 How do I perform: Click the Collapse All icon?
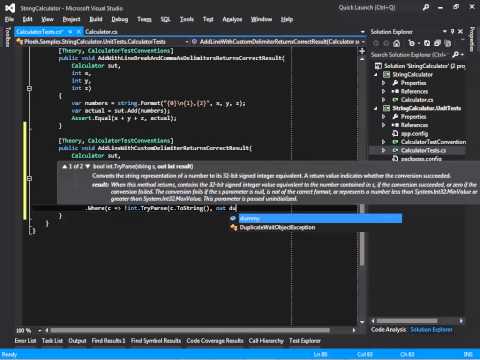(437, 43)
